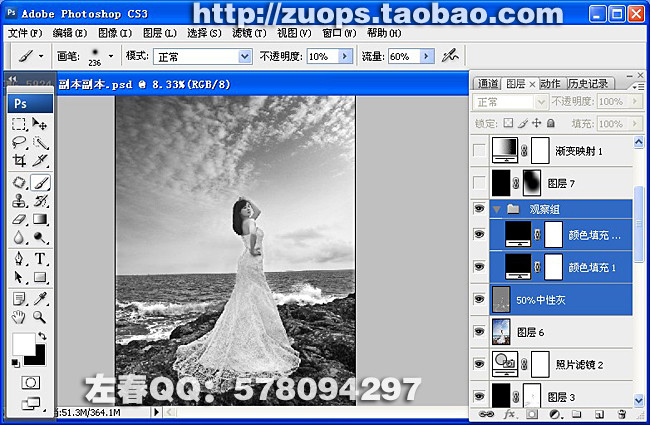The height and width of the screenshot is (425, 650).
Task: Select the Dodge tool
Action: [x=40, y=237]
